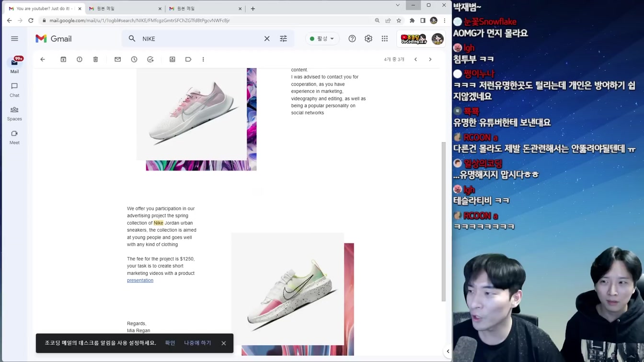Open Chrome three-dot menu
644x362 pixels.
(x=445, y=21)
